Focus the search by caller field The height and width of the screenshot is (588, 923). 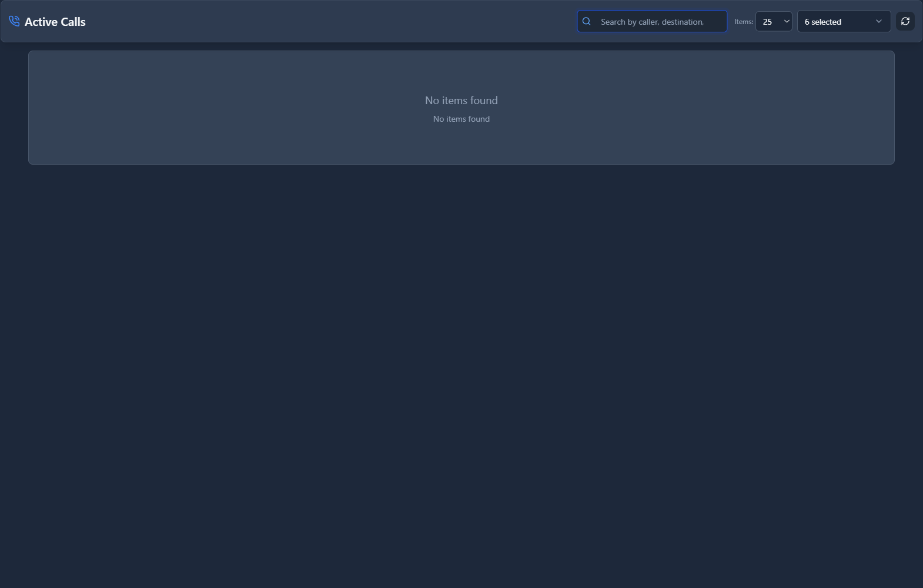(x=658, y=21)
